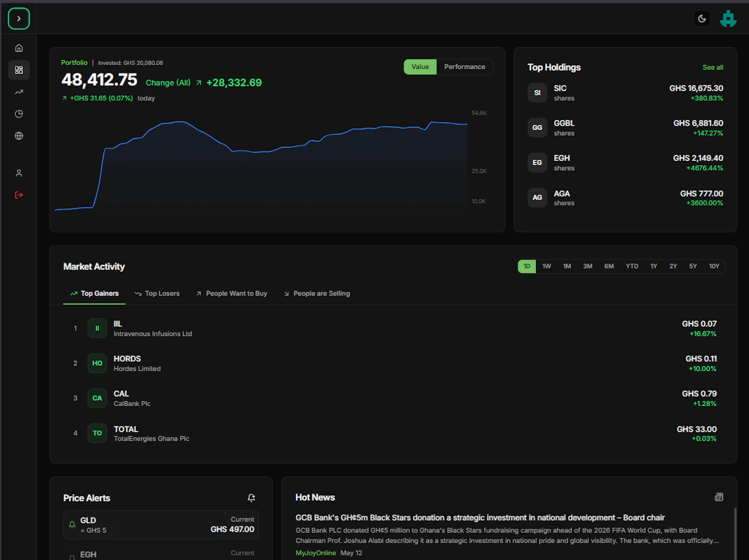Click the GGBL value GHS 6,881.60
This screenshot has height=560, width=749.
coord(698,124)
